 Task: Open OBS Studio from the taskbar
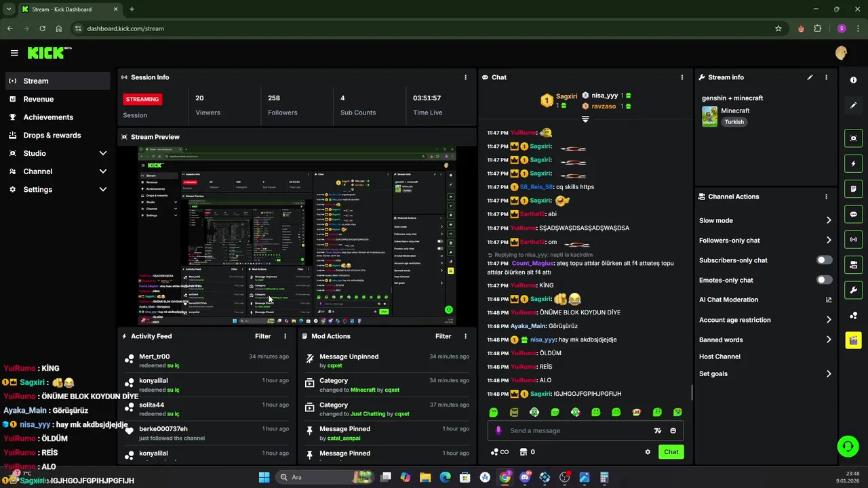(x=564, y=477)
